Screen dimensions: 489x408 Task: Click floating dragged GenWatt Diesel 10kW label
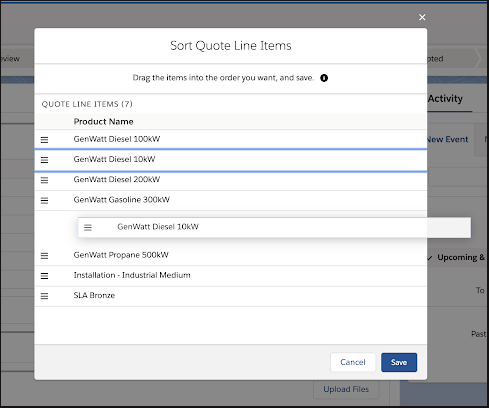tap(158, 227)
